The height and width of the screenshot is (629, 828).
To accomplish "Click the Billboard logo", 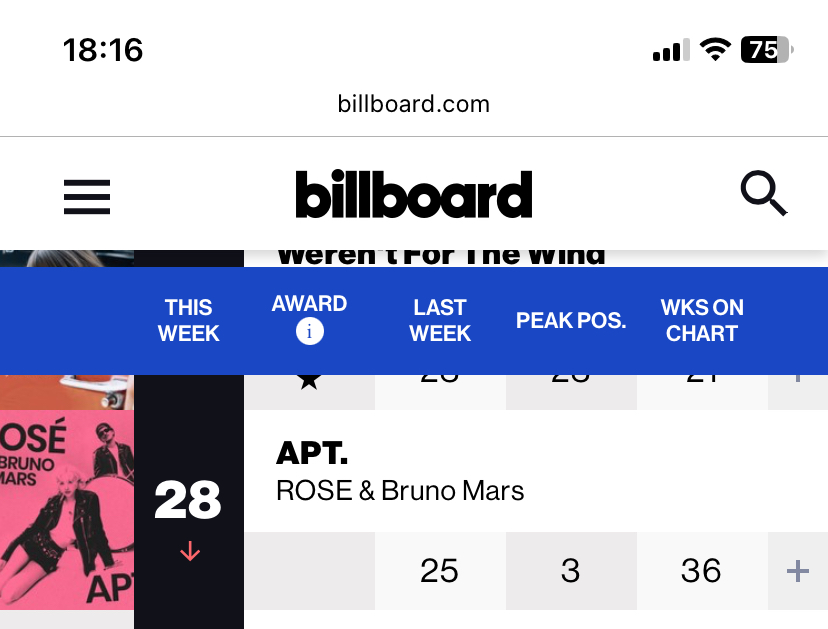I will pyautogui.click(x=413, y=194).
